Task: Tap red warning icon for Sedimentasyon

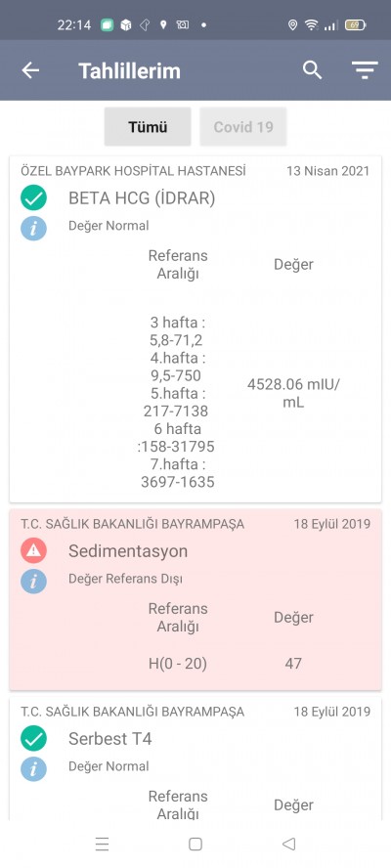Action: coord(34,550)
